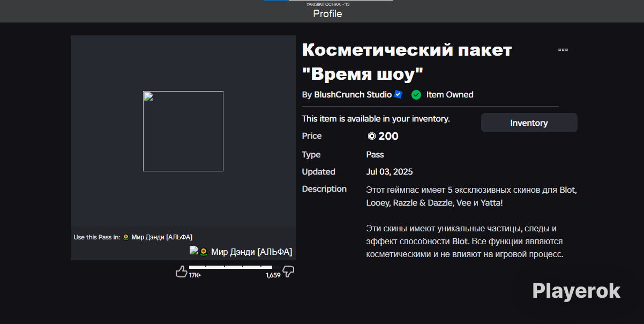The width and height of the screenshot is (644, 324).
Task: Click the 17K+ likes count
Action: coord(195,275)
